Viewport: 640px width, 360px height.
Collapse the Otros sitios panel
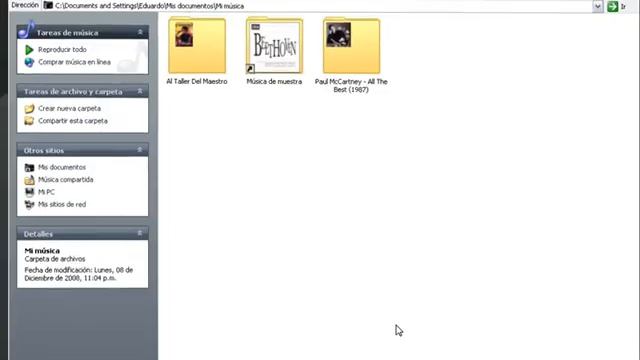[x=140, y=150]
